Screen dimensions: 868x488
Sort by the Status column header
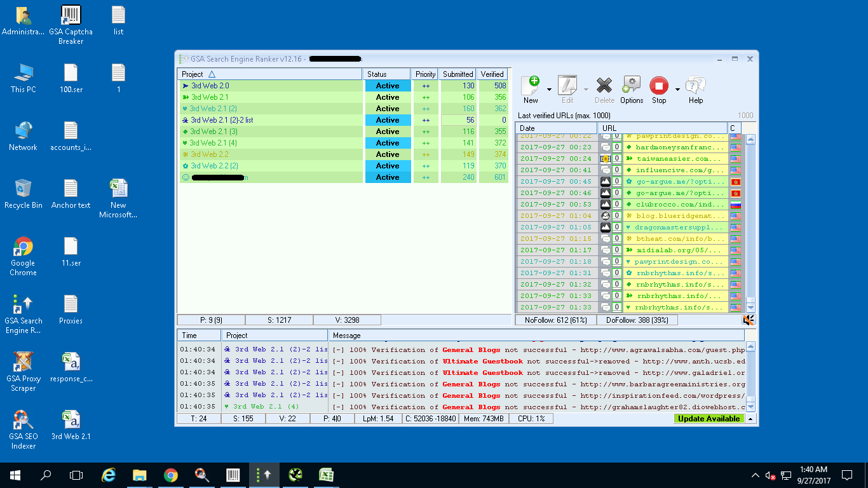click(386, 74)
